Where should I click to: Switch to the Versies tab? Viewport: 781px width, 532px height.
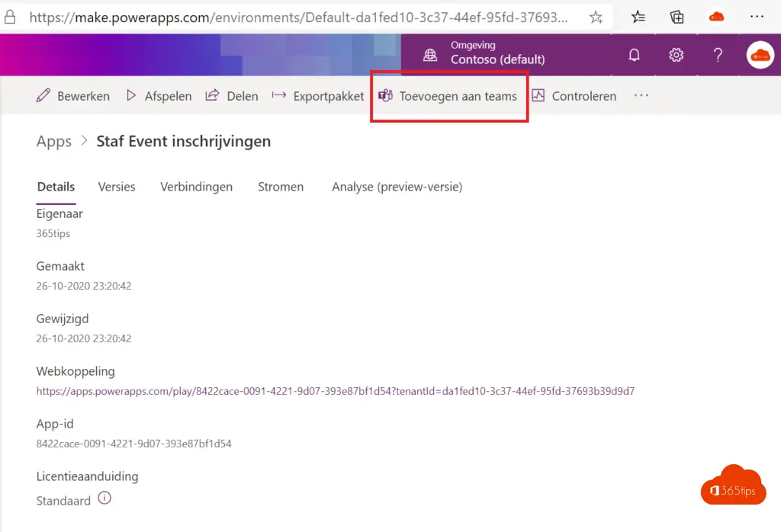coord(117,187)
